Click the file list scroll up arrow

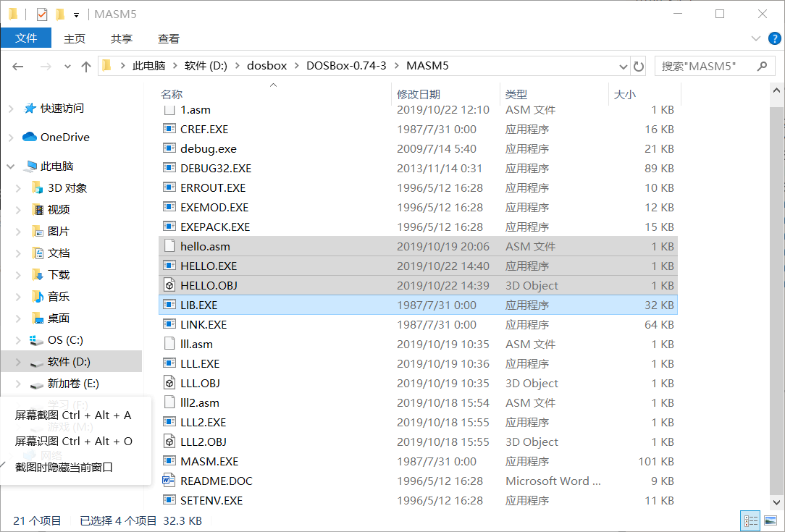776,90
